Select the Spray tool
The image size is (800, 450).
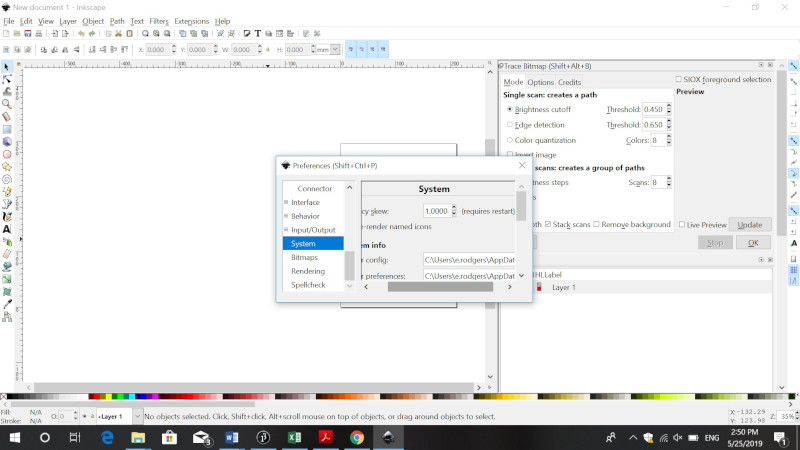point(7,242)
